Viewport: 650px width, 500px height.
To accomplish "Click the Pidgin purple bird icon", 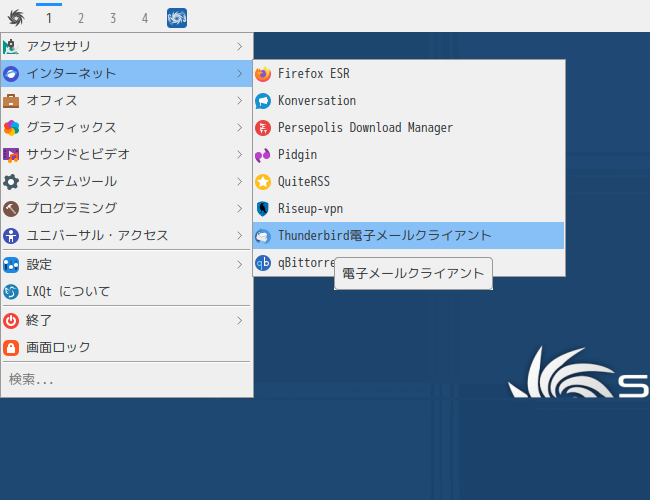I will 263,155.
